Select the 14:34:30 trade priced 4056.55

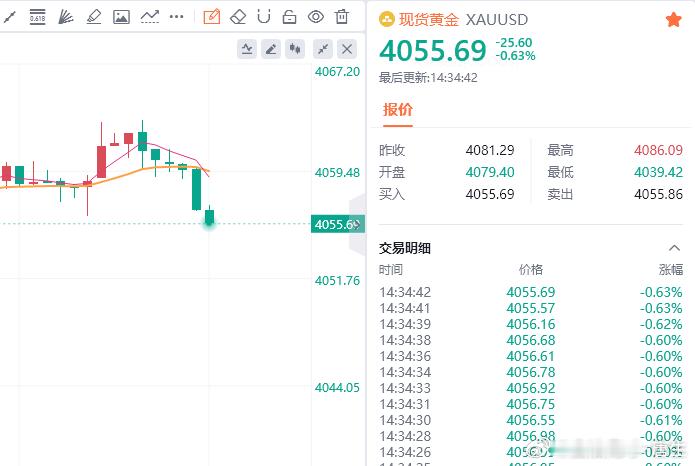coord(531,420)
